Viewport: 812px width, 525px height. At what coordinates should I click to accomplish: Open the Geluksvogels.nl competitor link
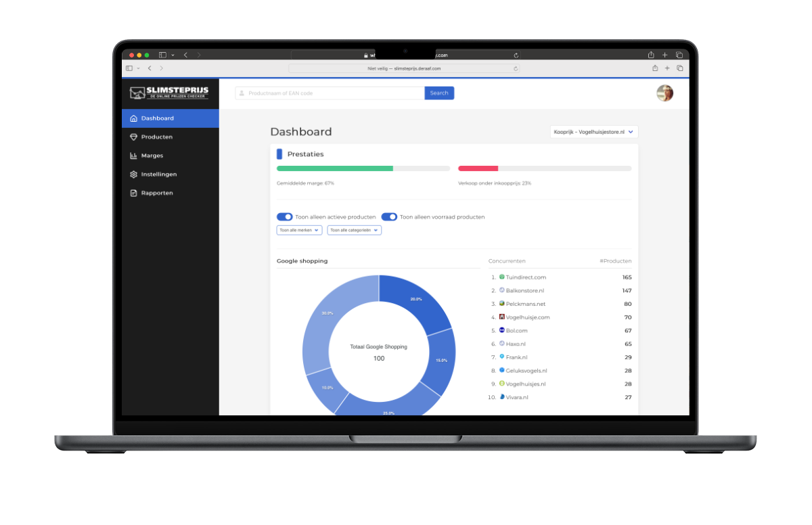(x=526, y=371)
